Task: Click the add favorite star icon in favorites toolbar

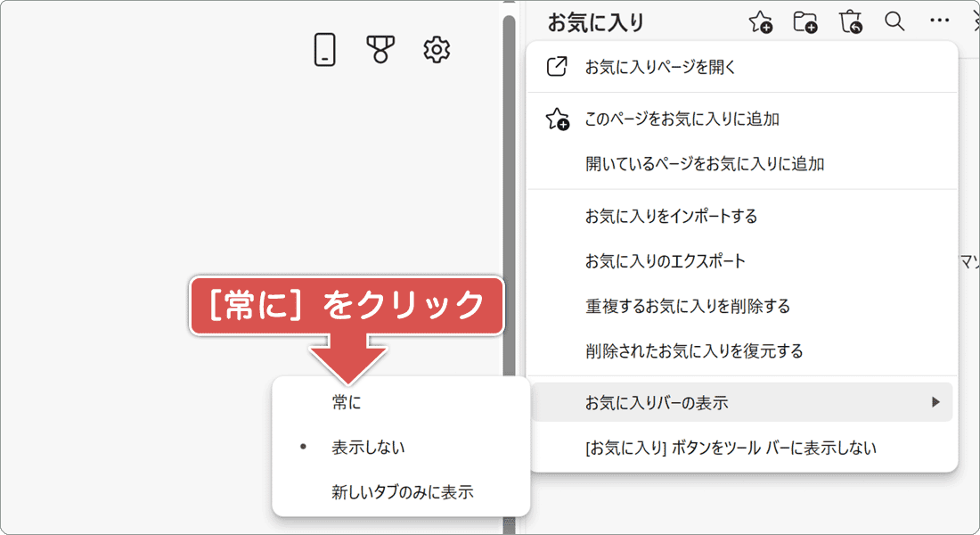Action: click(x=762, y=21)
